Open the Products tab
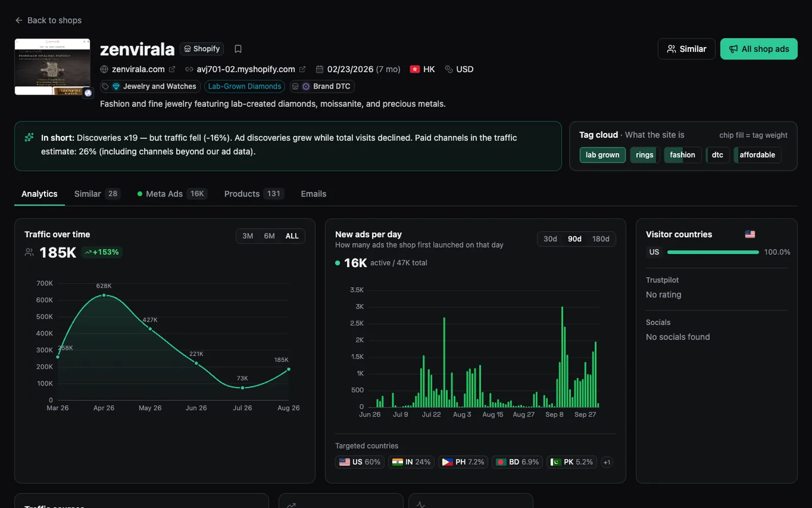The image size is (812, 508). (254, 194)
